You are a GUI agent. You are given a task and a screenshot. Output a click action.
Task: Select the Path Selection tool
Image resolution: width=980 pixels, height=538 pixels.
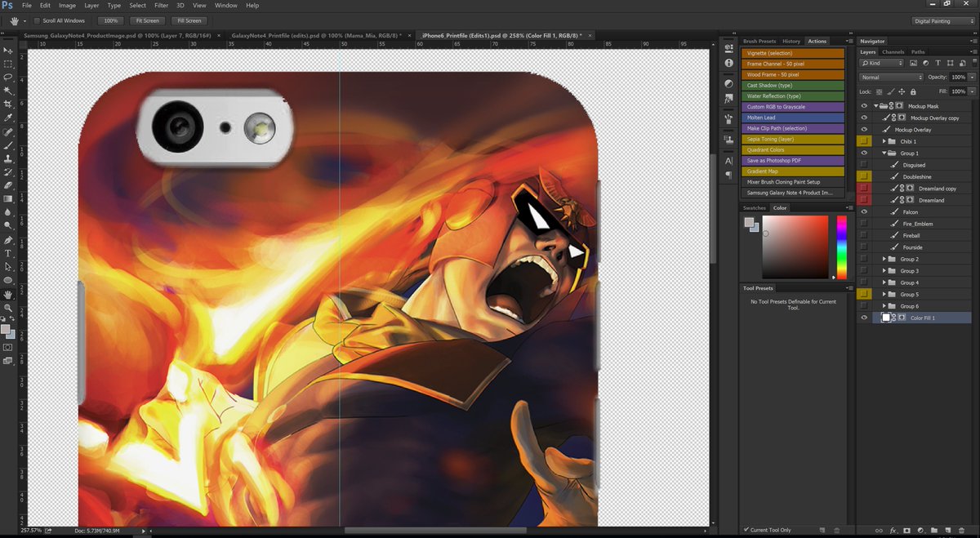[8, 267]
